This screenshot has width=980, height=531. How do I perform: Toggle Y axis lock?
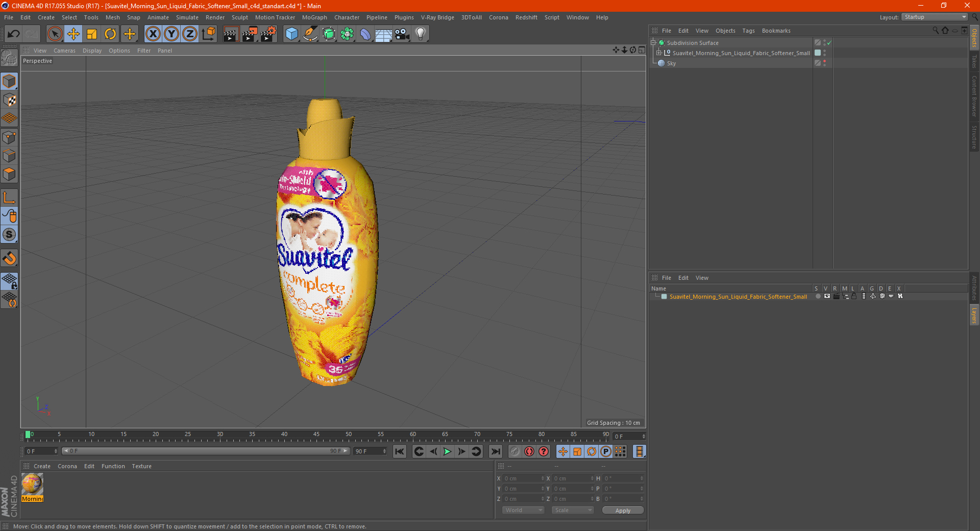[x=171, y=34]
